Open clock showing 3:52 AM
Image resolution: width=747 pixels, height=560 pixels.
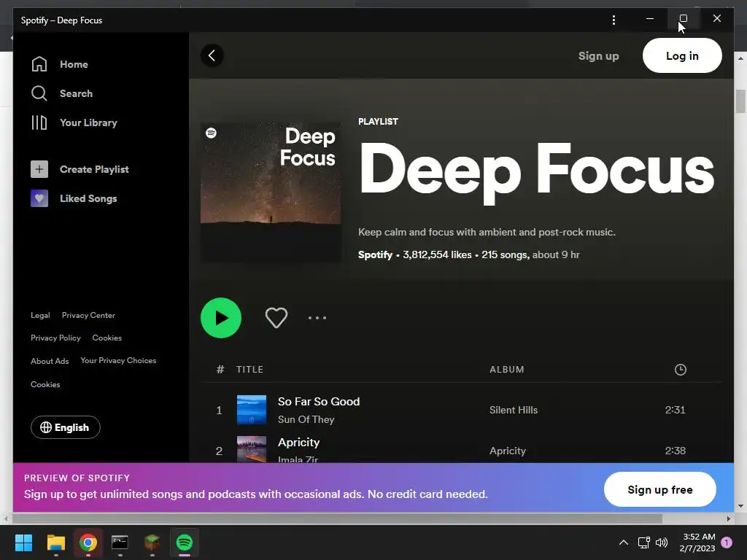click(x=697, y=542)
